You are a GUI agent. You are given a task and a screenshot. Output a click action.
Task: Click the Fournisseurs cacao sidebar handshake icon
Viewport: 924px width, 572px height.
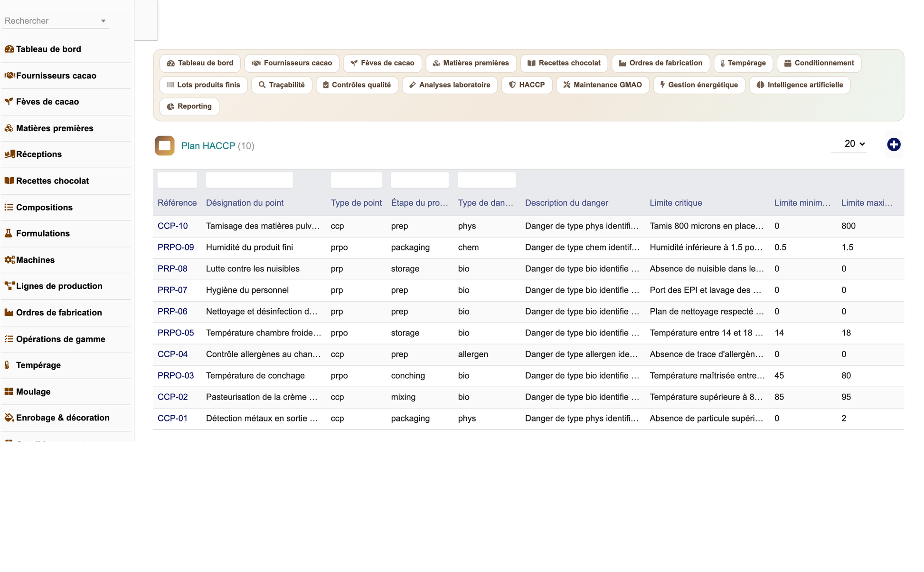[x=9, y=76]
